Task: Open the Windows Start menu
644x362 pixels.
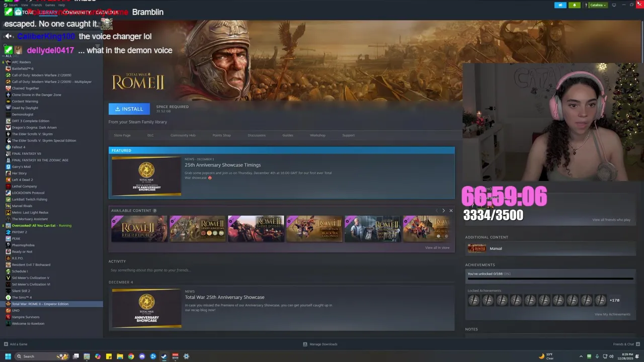Action: [x=8, y=356]
